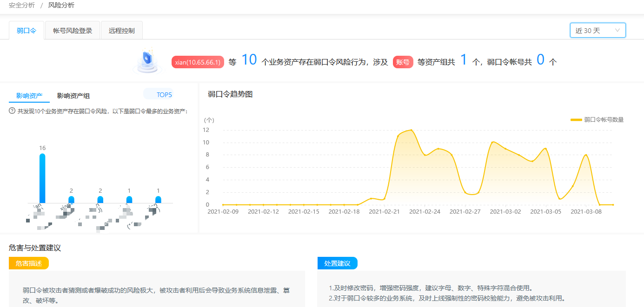Open the date range selector combo box
The image size is (644, 307).
pyautogui.click(x=598, y=30)
